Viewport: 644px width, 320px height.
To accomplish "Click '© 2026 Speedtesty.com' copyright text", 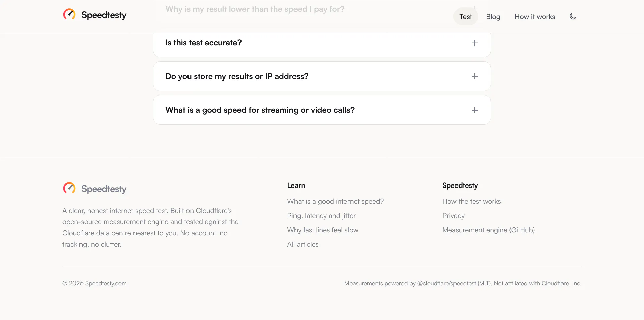I will 95,283.
